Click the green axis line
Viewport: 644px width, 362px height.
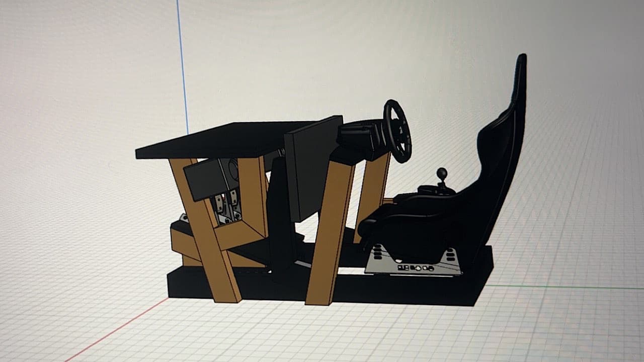(x=565, y=287)
